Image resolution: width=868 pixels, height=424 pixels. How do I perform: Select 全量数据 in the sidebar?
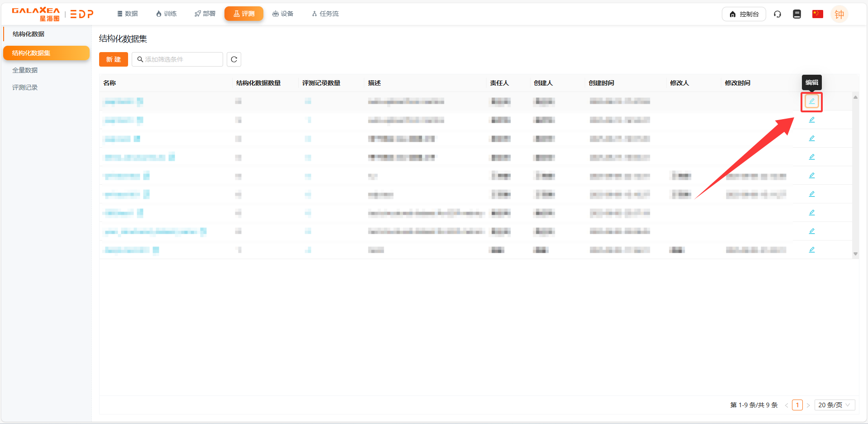25,70
